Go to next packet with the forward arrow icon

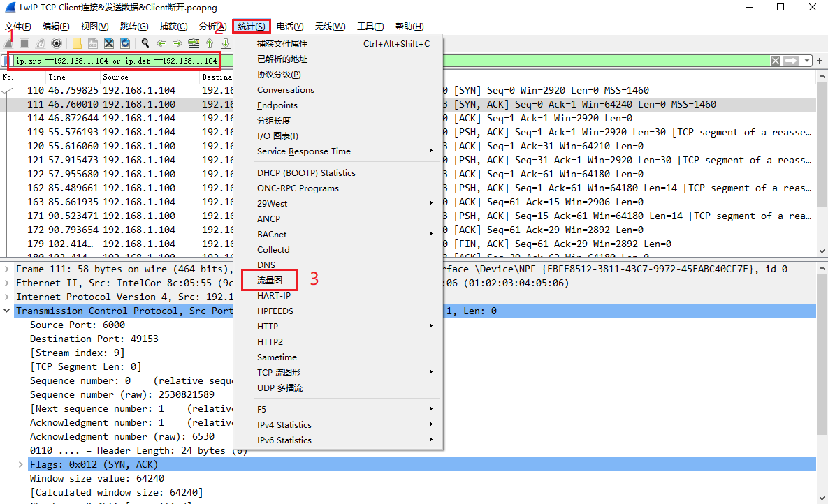coord(176,43)
